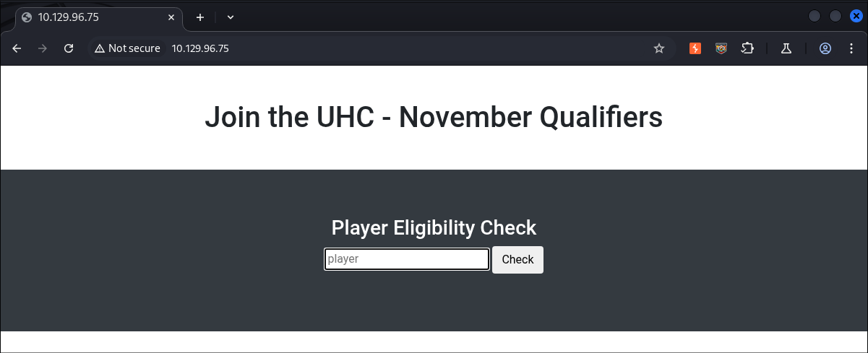Screen dimensions: 868x353
Task: Bookmark this page with the star icon
Action: tap(658, 48)
